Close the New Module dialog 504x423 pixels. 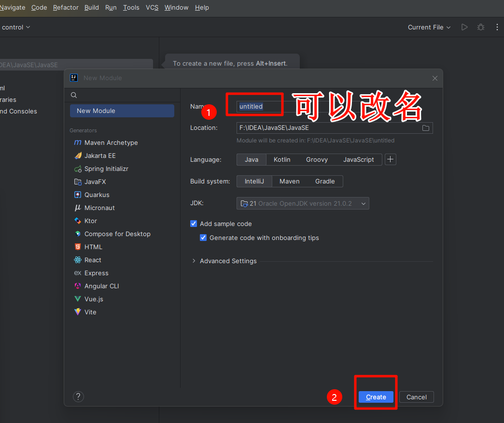[x=435, y=78]
